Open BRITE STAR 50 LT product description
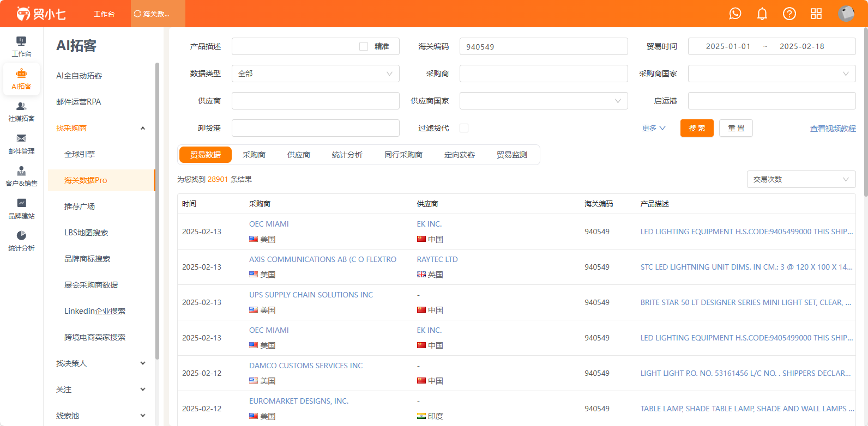Image resolution: width=868 pixels, height=426 pixels. point(746,302)
